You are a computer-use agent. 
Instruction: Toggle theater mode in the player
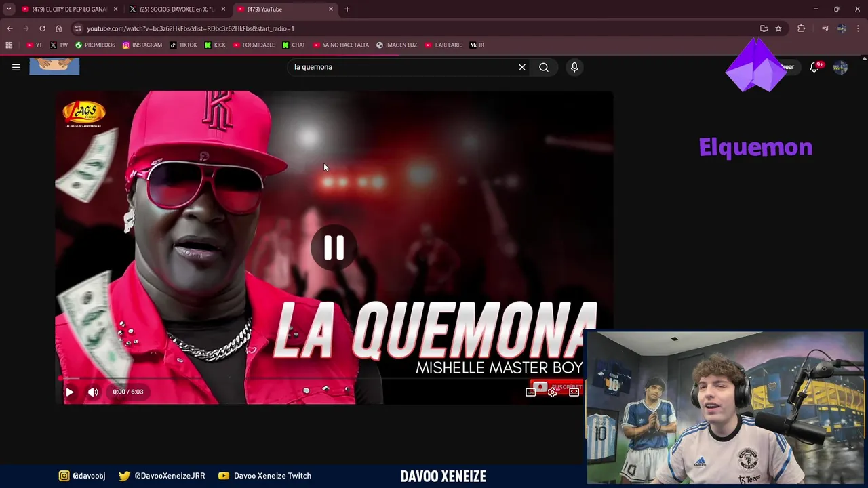tap(574, 392)
